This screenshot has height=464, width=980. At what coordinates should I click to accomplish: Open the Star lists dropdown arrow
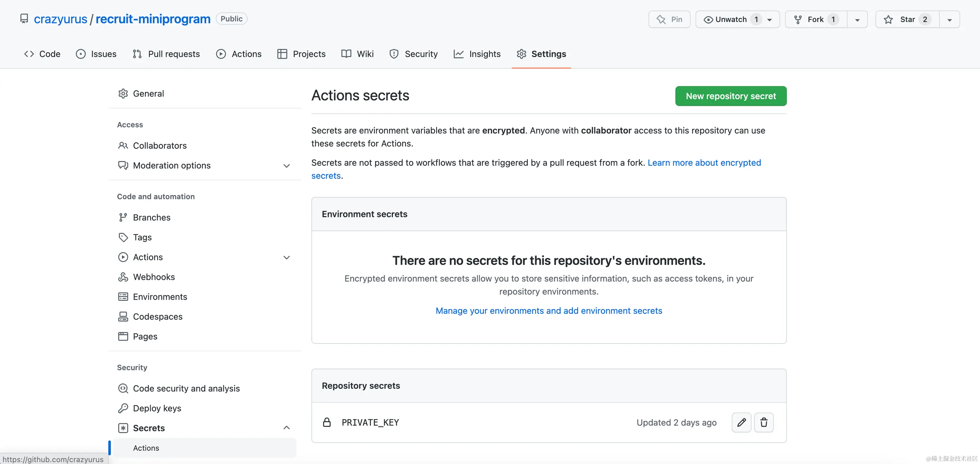coord(949,20)
